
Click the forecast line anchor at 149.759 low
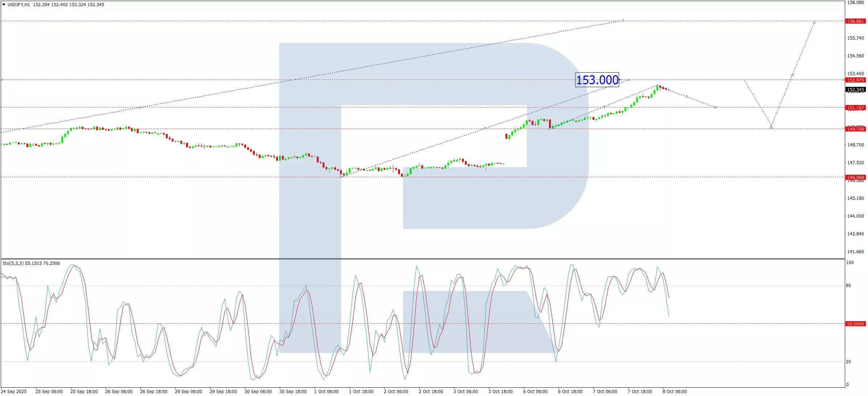pos(771,128)
